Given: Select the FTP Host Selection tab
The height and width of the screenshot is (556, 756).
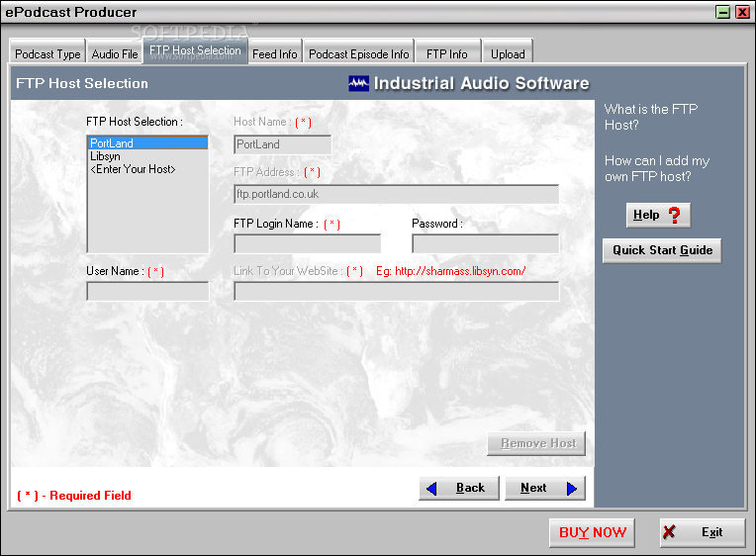Looking at the screenshot, I should [x=195, y=50].
